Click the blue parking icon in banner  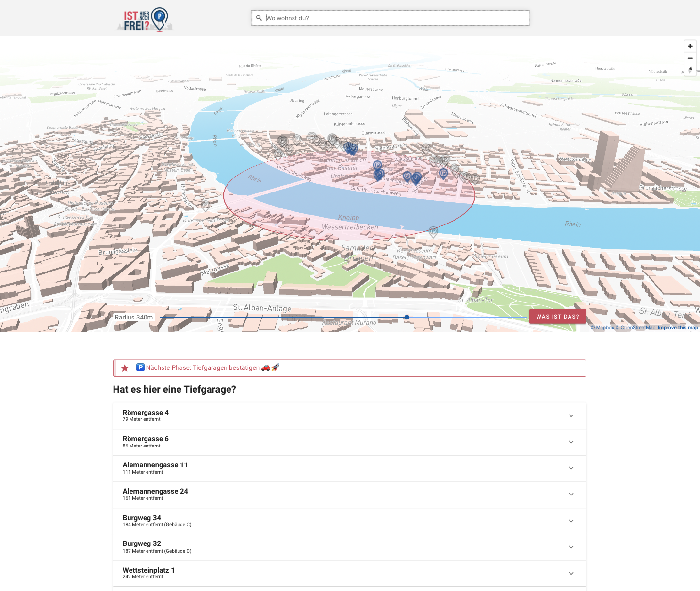coord(140,367)
